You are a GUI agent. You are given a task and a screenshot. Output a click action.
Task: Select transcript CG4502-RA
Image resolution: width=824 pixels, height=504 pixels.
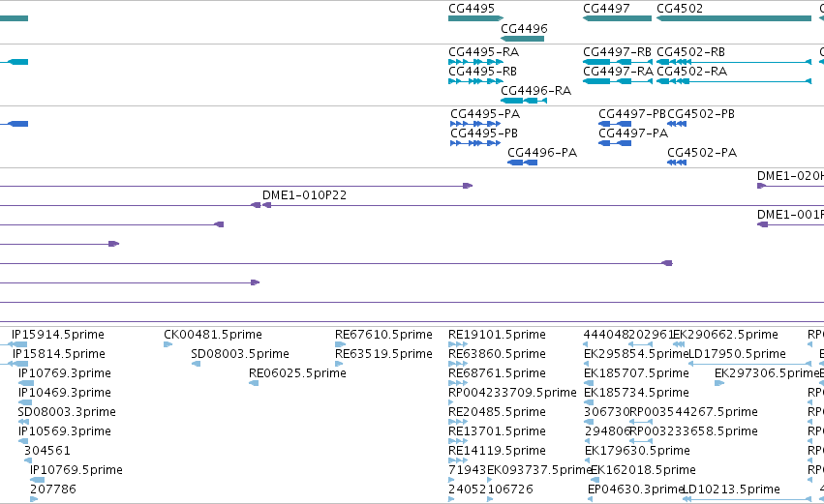(x=692, y=72)
